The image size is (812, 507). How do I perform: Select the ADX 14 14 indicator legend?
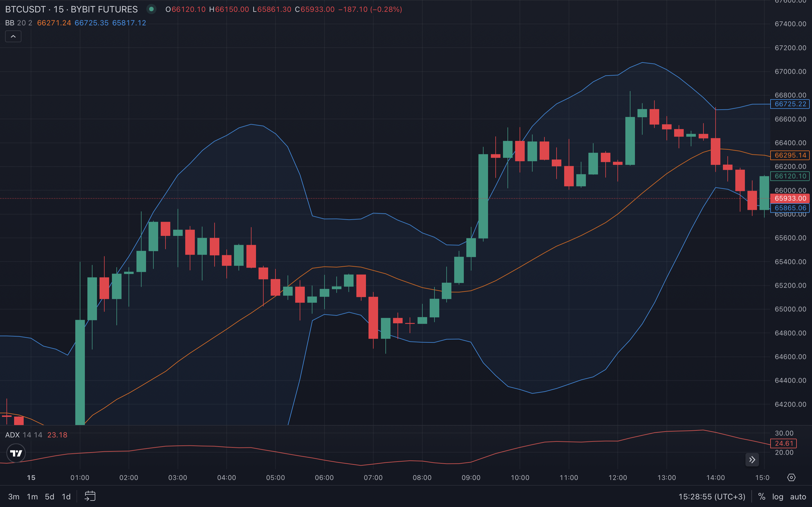[x=23, y=435]
